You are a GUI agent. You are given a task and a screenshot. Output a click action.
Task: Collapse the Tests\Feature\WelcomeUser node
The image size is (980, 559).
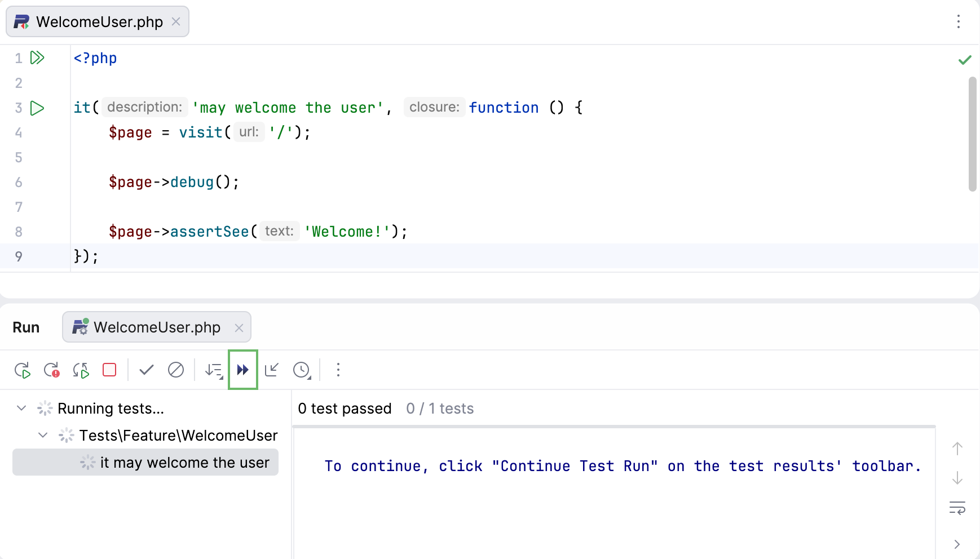(42, 435)
